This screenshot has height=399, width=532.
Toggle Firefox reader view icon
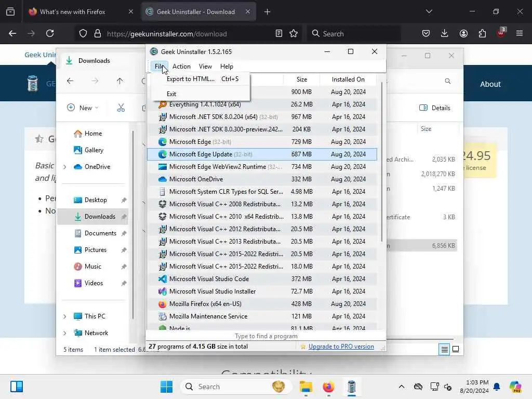pos(279,34)
